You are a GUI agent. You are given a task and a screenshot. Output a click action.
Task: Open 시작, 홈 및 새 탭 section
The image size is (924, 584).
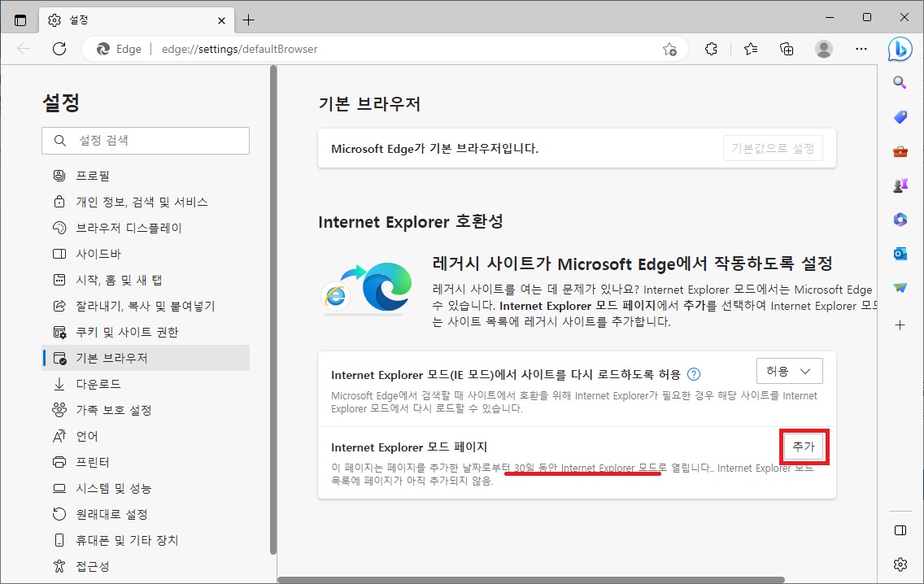(x=146, y=280)
